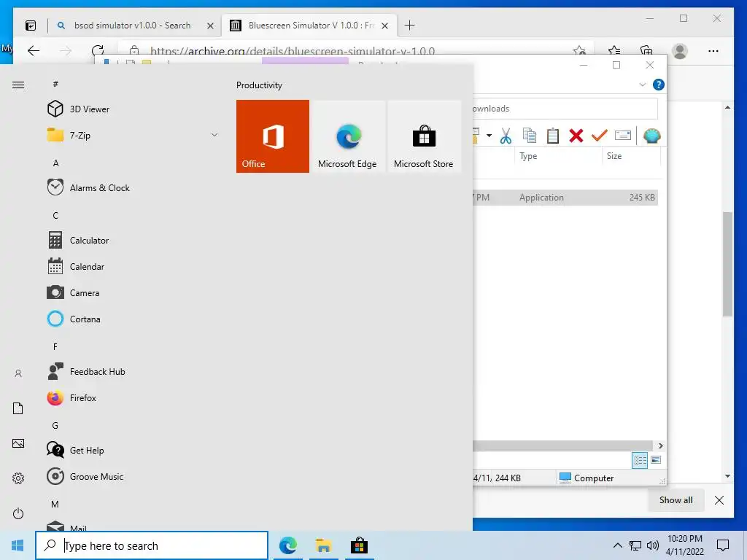Select the Application 245 KB file row

click(x=565, y=197)
